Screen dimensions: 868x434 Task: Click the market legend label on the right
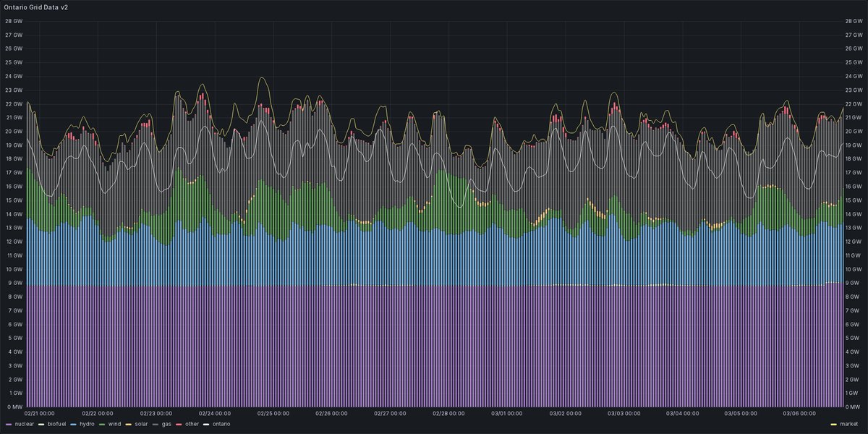tap(851, 424)
